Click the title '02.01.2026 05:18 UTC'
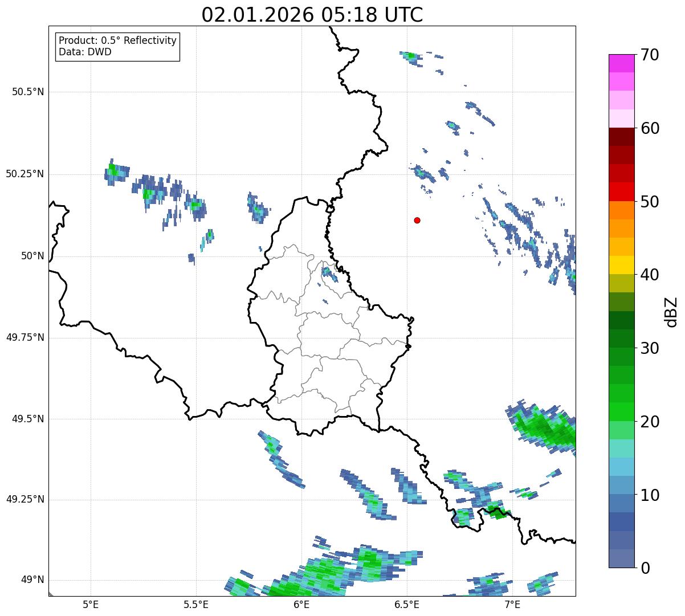The image size is (685, 616). [x=312, y=15]
